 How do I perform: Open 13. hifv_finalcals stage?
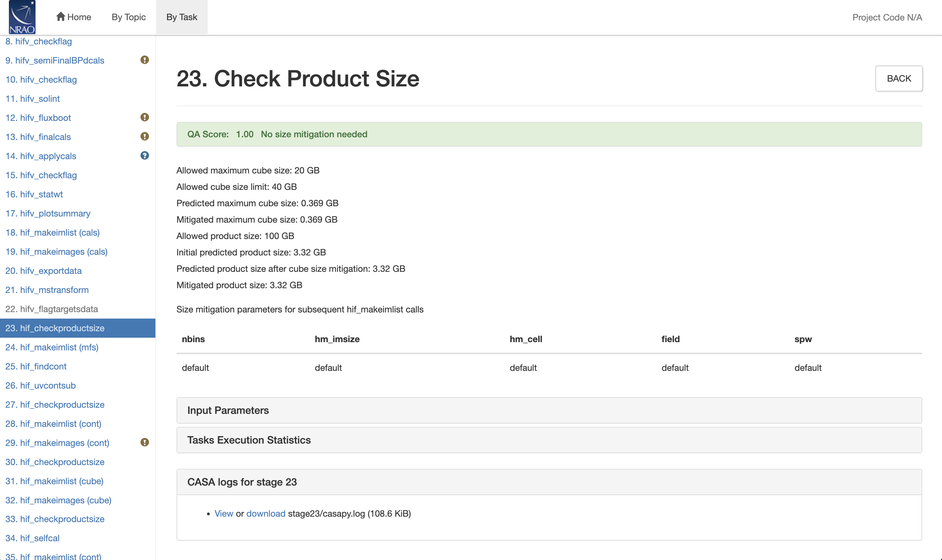point(38,137)
